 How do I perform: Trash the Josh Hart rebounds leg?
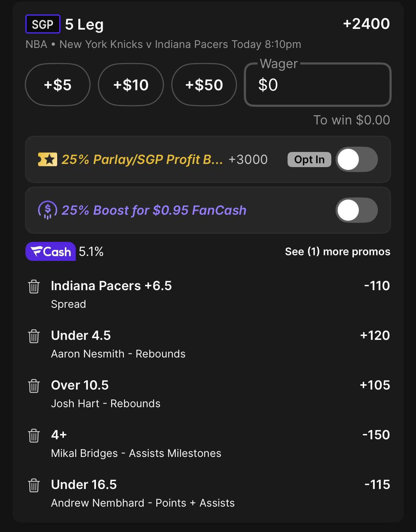pos(34,386)
